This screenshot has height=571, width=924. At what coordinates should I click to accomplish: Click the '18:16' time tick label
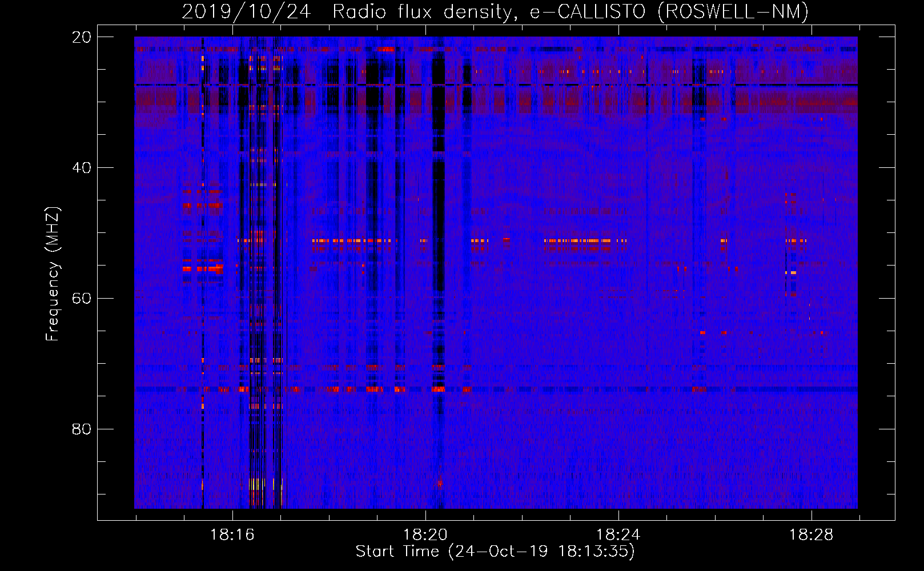pyautogui.click(x=232, y=535)
